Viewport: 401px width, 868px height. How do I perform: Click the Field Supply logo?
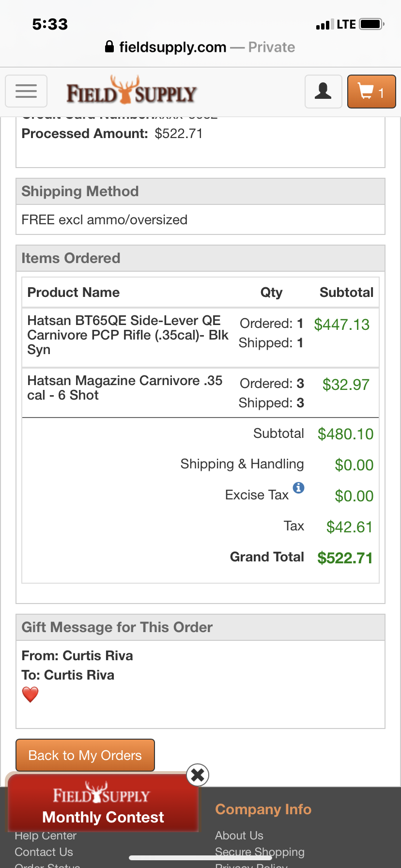point(131,91)
